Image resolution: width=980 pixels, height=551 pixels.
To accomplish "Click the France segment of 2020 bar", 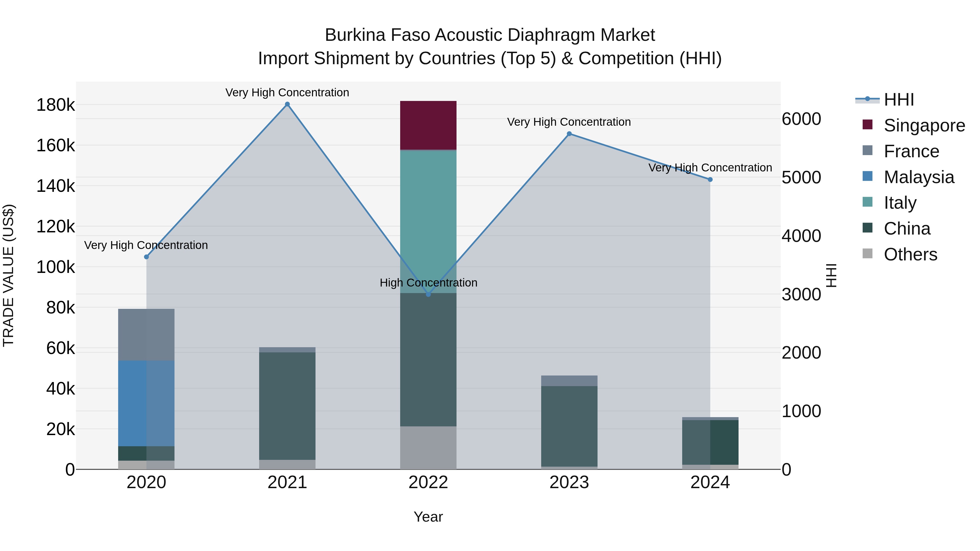I will coord(146,335).
